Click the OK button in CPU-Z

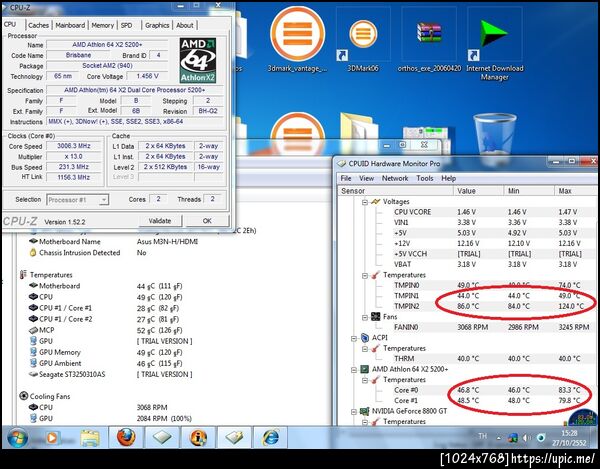(x=207, y=221)
